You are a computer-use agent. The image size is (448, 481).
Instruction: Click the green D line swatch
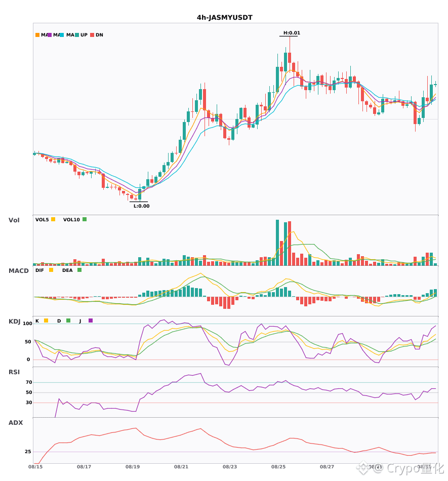tap(68, 320)
